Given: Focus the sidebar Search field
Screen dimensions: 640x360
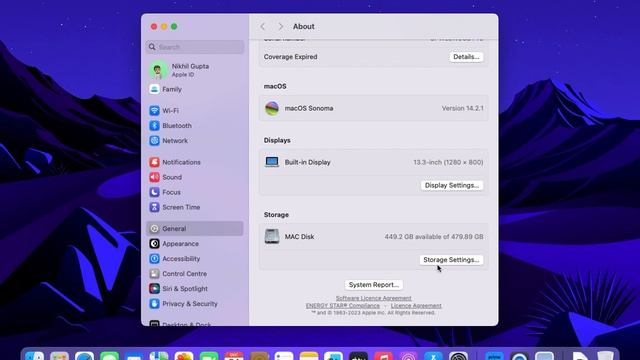Looking at the screenshot, I should 195,47.
